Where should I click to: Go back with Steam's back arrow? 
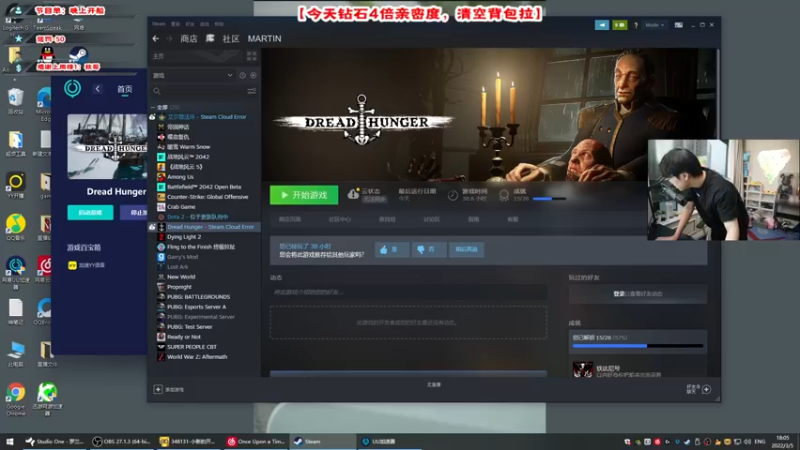pos(156,39)
